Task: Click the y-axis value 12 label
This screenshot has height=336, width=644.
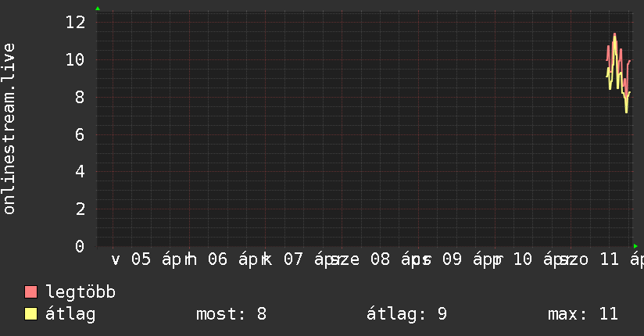Action: [75, 22]
